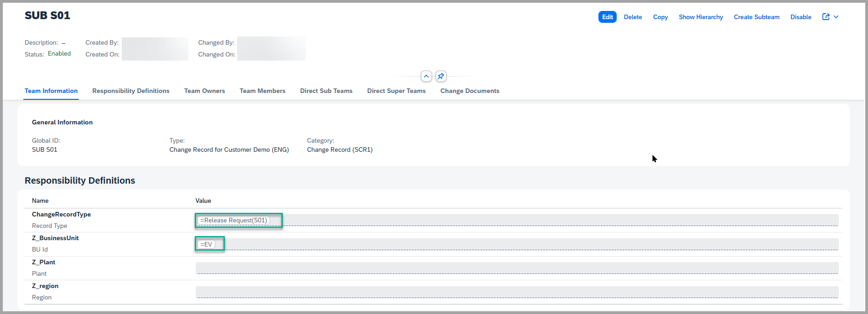868x314 pixels.
Task: Open the Responsibility Definitions tab
Action: (x=130, y=91)
